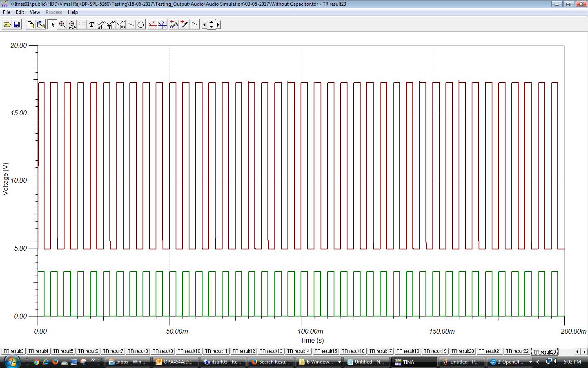The image size is (588, 368).
Task: Switch to TR result10 tab
Action: 189,351
